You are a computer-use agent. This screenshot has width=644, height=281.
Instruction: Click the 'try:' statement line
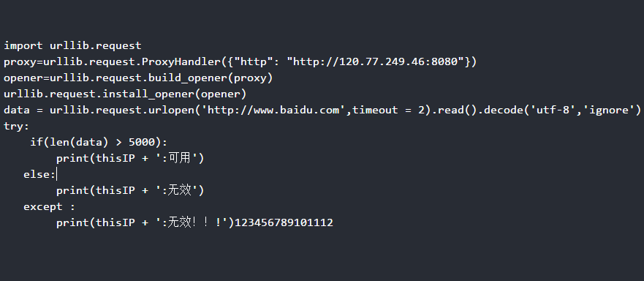(x=16, y=126)
